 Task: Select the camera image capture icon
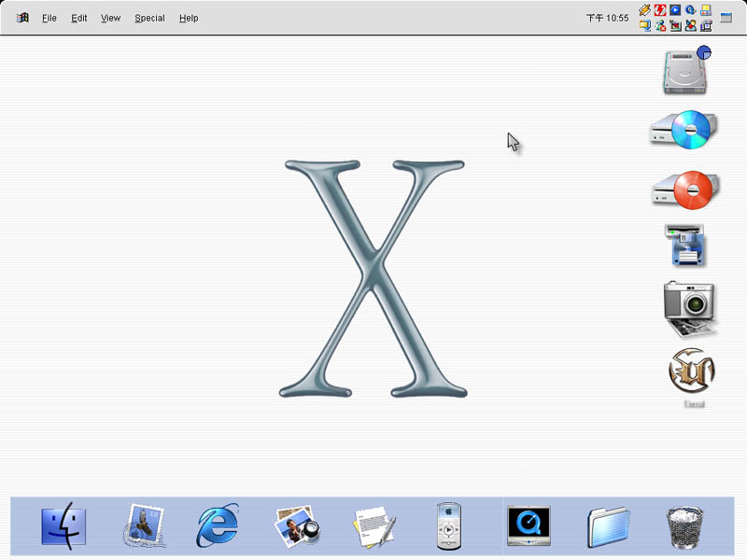coord(689,308)
